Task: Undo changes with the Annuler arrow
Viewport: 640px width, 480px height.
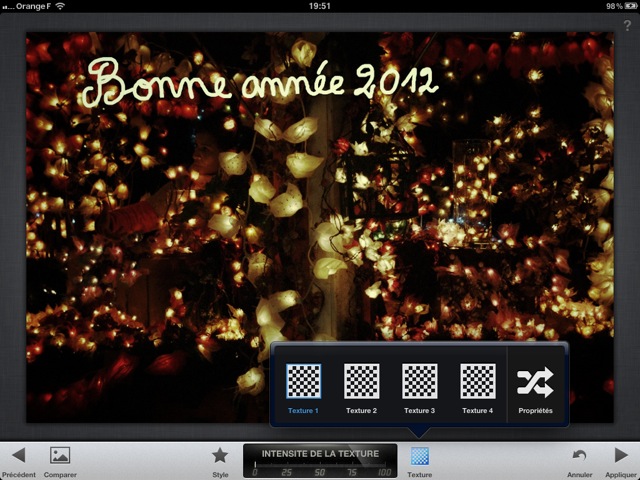Action: [x=580, y=456]
